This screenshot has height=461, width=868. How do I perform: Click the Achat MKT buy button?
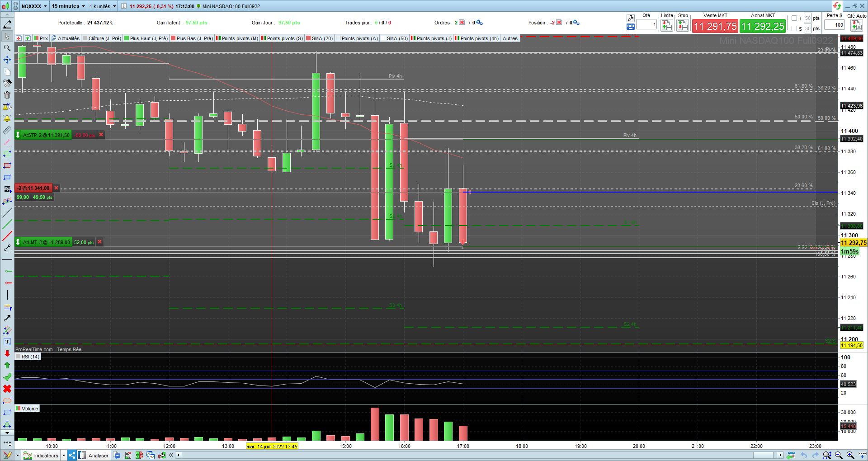tap(763, 26)
